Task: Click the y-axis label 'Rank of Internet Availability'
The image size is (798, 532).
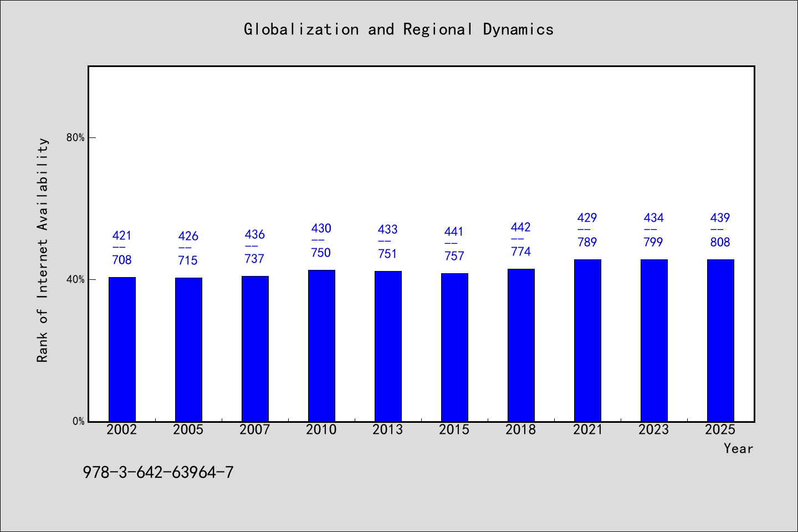Action: tap(43, 250)
